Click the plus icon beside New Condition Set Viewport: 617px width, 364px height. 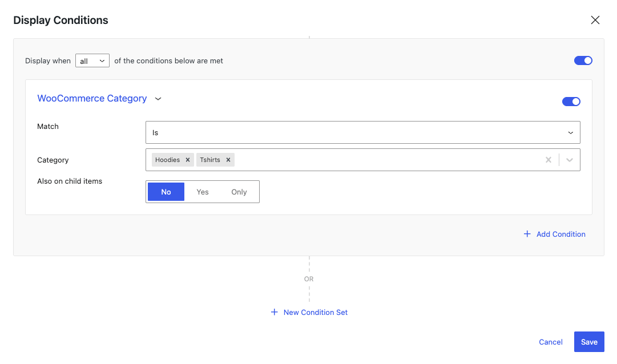[275, 312]
